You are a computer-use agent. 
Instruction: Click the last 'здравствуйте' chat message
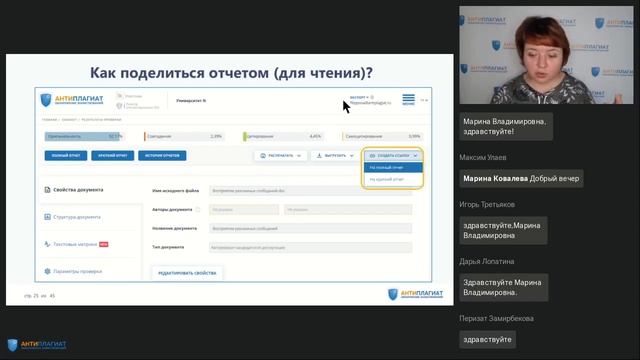pos(487,340)
